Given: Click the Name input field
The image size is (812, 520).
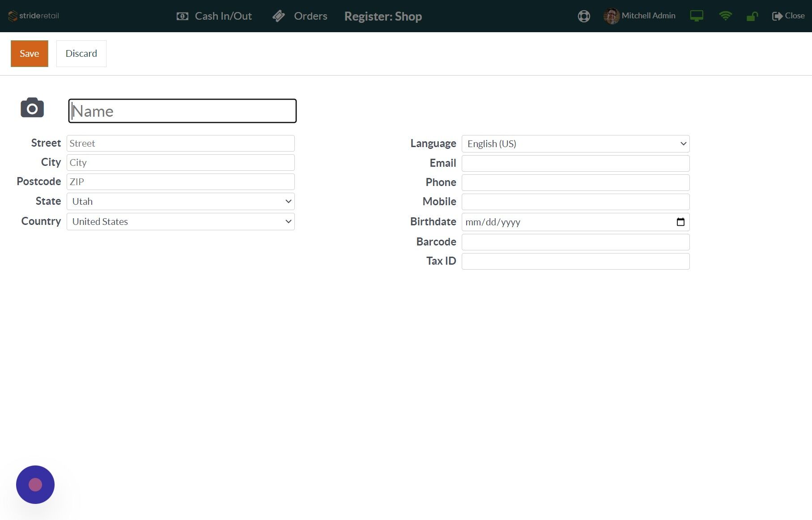Looking at the screenshot, I should [182, 110].
